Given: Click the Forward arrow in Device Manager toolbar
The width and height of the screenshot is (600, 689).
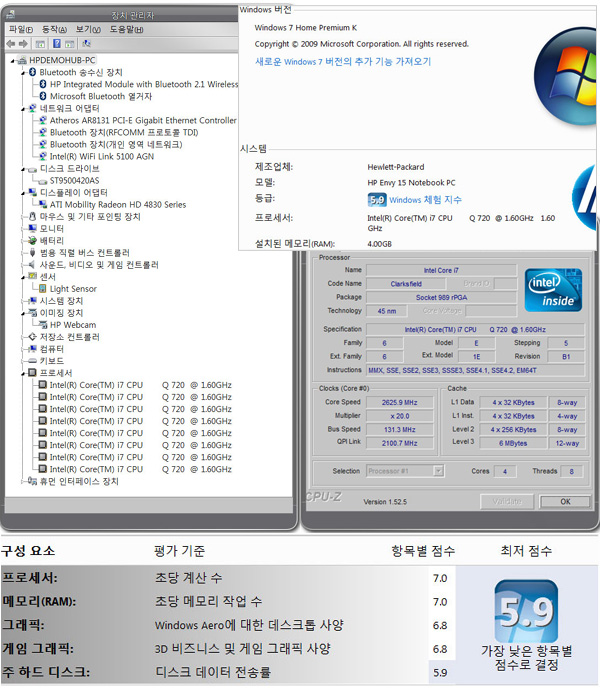Looking at the screenshot, I should (x=23, y=44).
